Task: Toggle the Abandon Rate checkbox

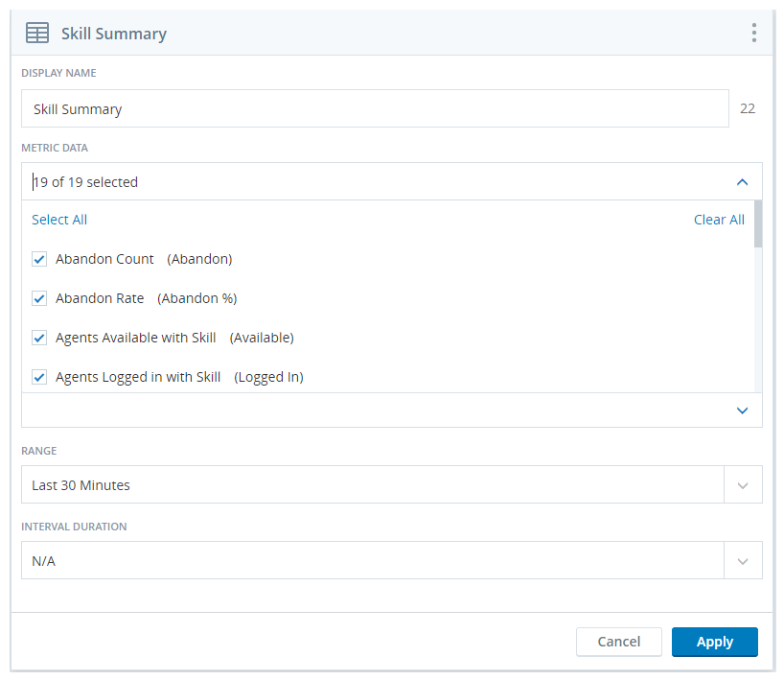Action: [39, 298]
